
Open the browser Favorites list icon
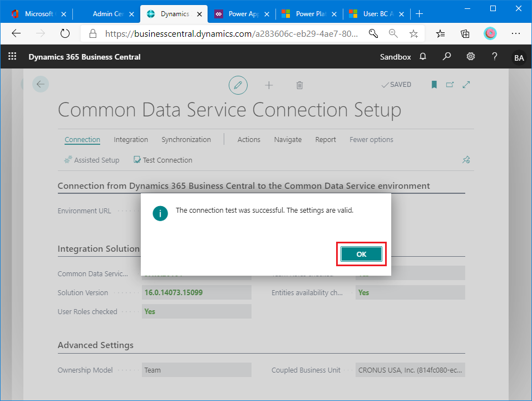[x=440, y=33]
